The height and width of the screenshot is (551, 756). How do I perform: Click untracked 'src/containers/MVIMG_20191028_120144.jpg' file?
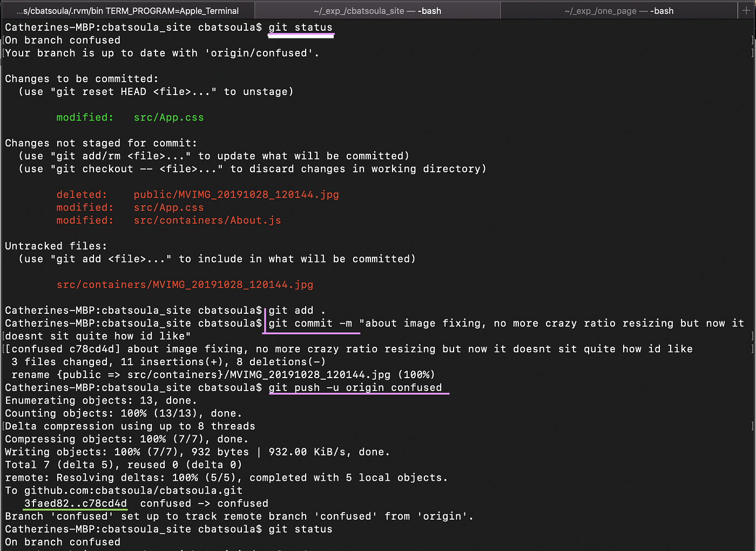coord(185,285)
